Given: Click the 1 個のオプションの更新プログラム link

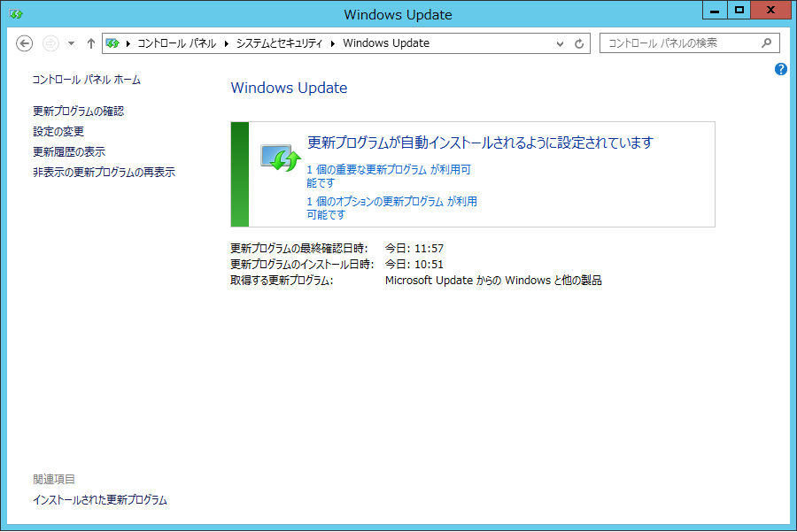Looking at the screenshot, I should tap(392, 208).
